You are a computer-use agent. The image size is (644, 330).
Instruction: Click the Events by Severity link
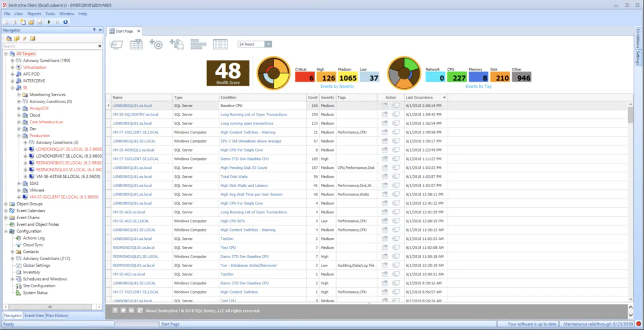click(337, 86)
